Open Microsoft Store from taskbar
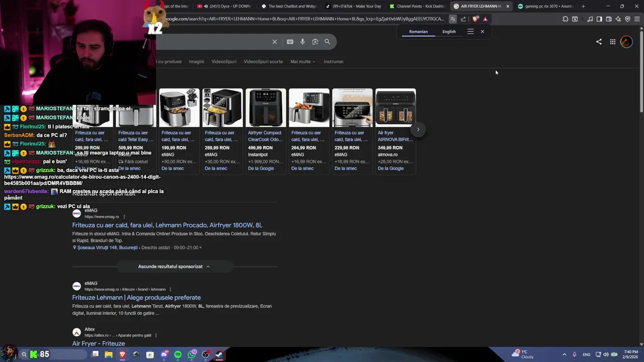Image resolution: width=644 pixels, height=362 pixels. [x=150, y=354]
